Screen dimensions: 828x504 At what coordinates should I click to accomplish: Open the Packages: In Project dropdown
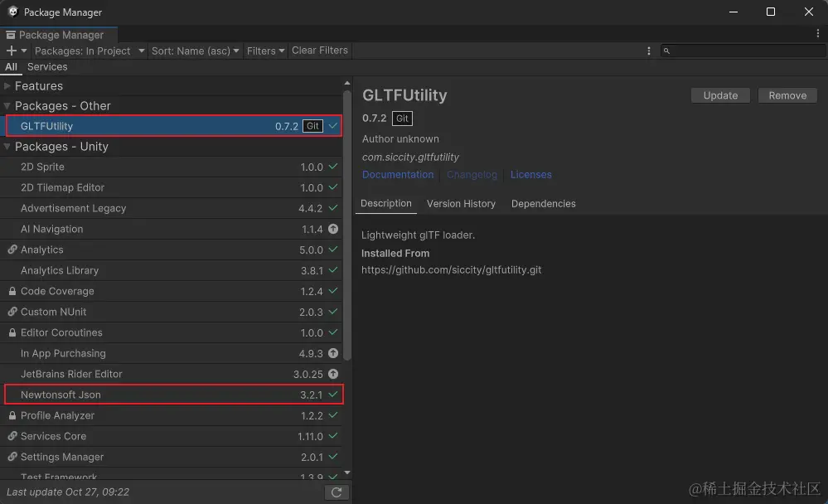[89, 51]
